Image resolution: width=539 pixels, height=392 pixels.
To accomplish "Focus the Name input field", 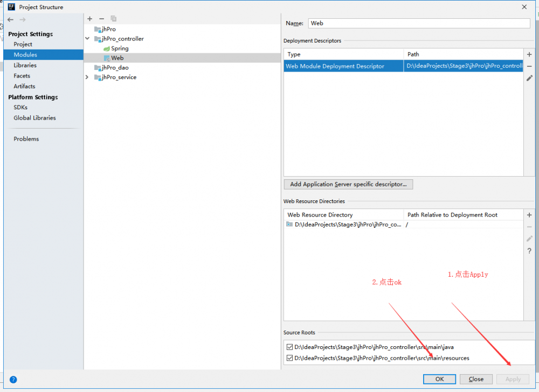I will click(x=419, y=23).
